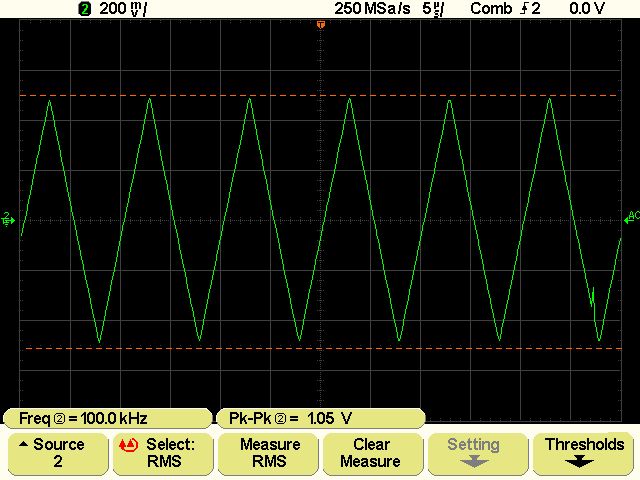Image resolution: width=640 pixels, height=480 pixels.
Task: Click the orange trigger time reference marker
Action: tap(321, 25)
